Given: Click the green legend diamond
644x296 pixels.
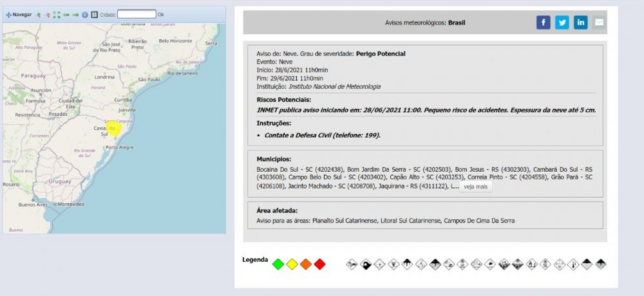Looking at the screenshot, I should 278,264.
